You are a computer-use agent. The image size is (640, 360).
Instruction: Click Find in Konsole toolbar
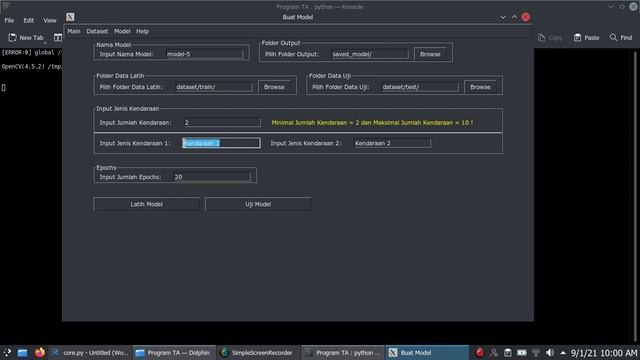(x=621, y=38)
